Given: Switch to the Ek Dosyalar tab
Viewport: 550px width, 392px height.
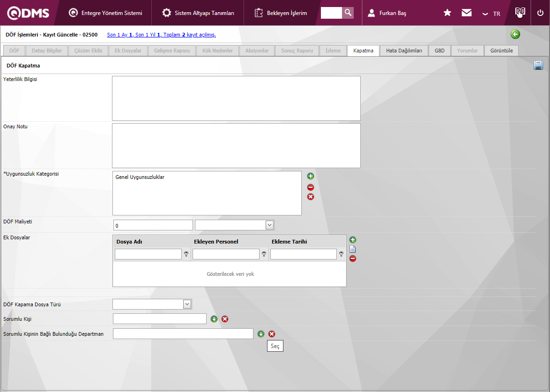Looking at the screenshot, I should [128, 51].
